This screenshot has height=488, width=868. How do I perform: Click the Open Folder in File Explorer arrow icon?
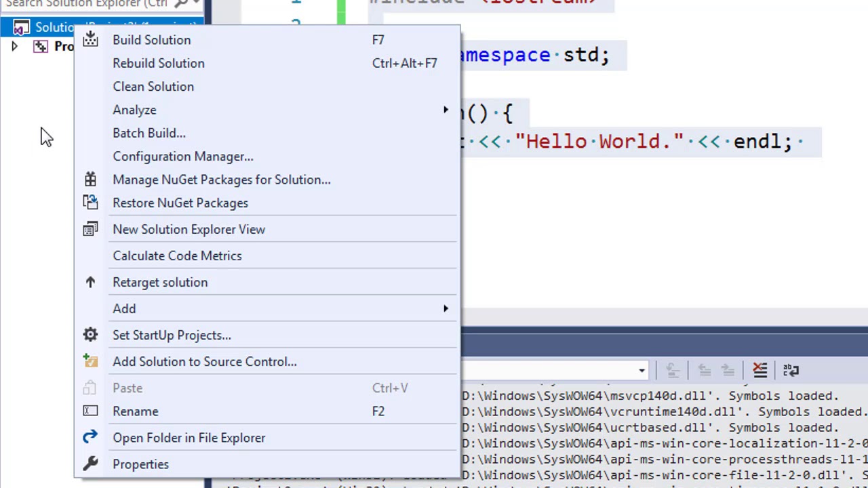[90, 437]
